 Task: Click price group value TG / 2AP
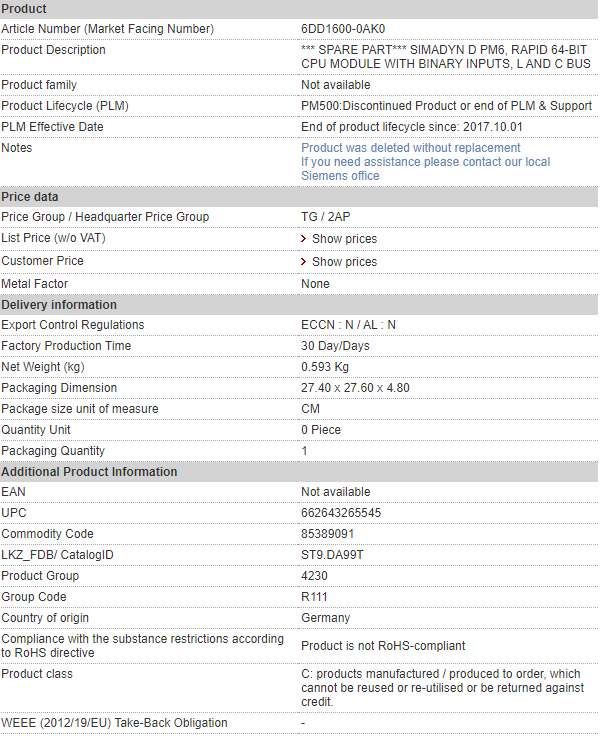click(x=326, y=217)
